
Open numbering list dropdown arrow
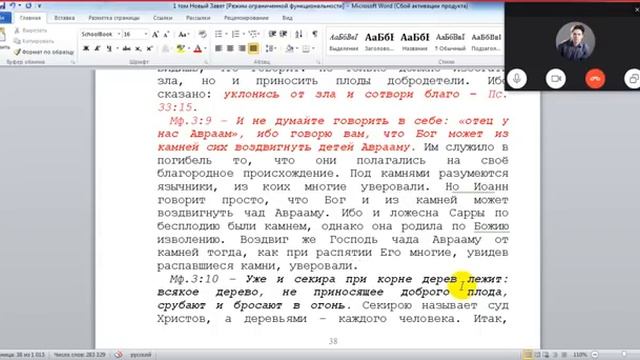243,34
